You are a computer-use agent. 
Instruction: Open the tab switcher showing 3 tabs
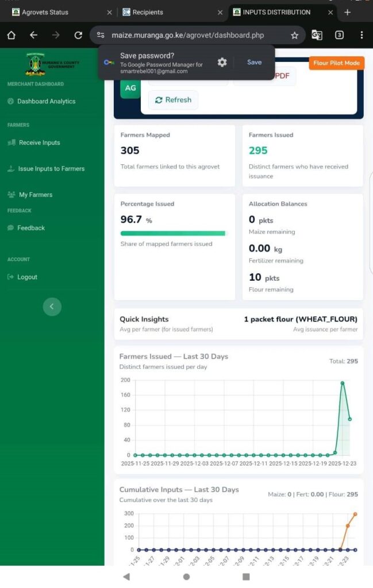(x=339, y=35)
